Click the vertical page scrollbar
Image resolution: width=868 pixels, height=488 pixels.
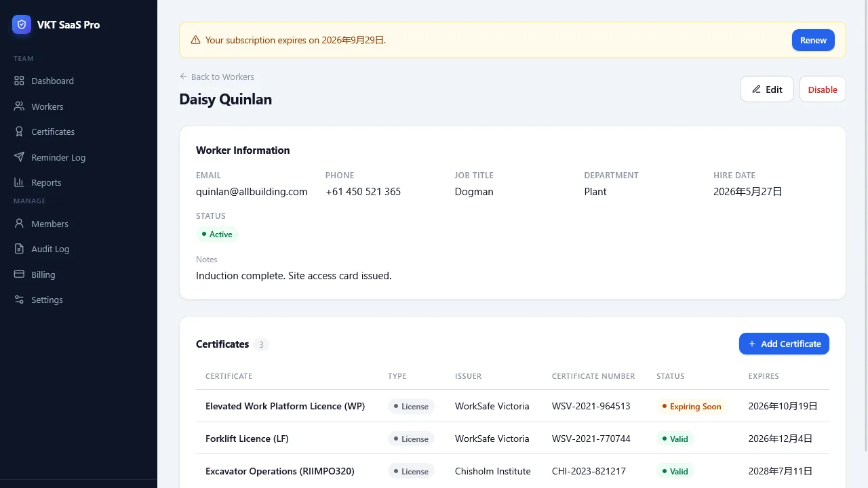pyautogui.click(x=865, y=226)
